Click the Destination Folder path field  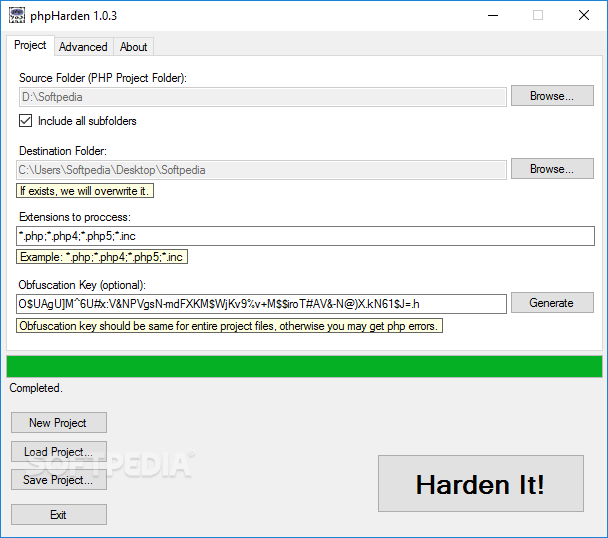click(x=261, y=170)
